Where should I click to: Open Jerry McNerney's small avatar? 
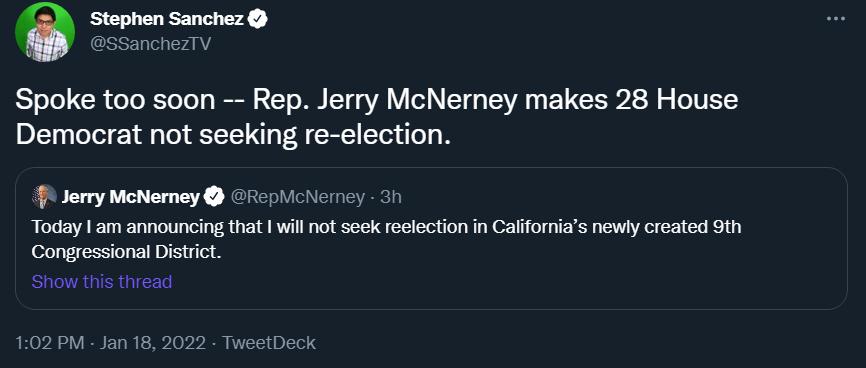(44, 197)
